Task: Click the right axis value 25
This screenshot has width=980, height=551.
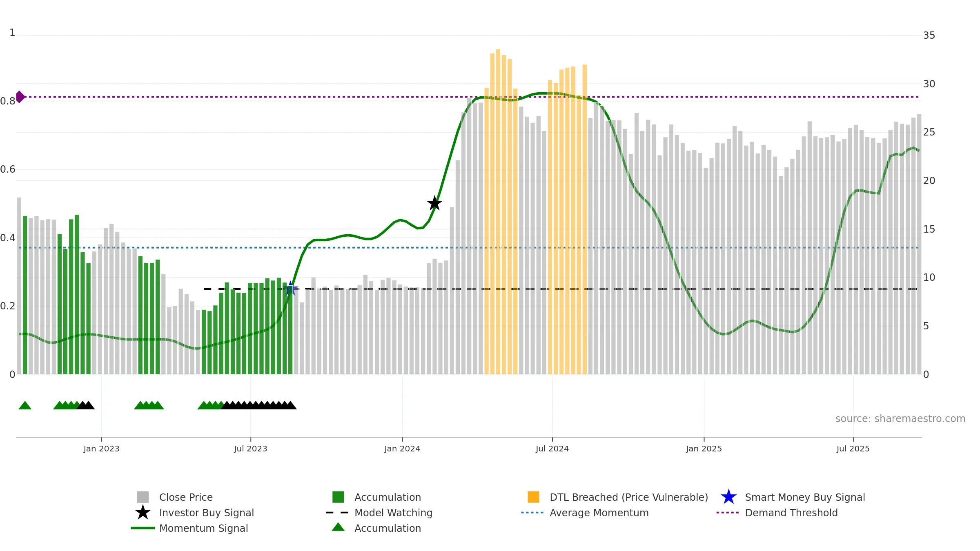Action: 929,132
